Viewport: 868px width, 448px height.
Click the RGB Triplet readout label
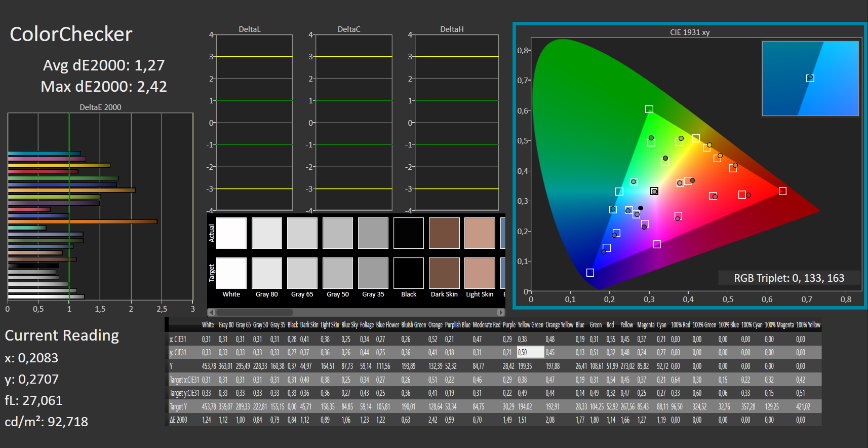pyautogui.click(x=788, y=278)
